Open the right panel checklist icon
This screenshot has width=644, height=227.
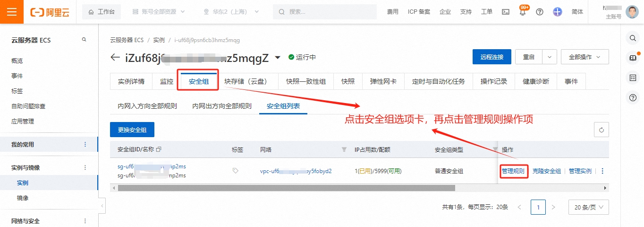pyautogui.click(x=633, y=78)
